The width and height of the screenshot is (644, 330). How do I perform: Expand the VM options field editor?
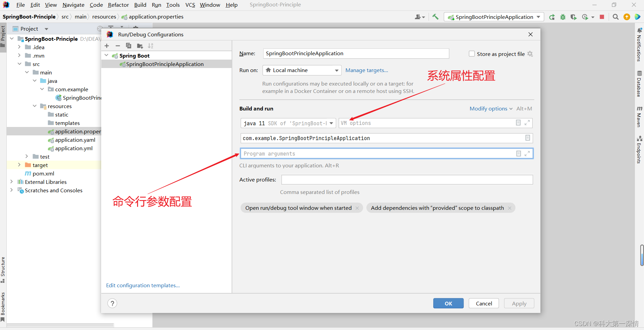[527, 123]
